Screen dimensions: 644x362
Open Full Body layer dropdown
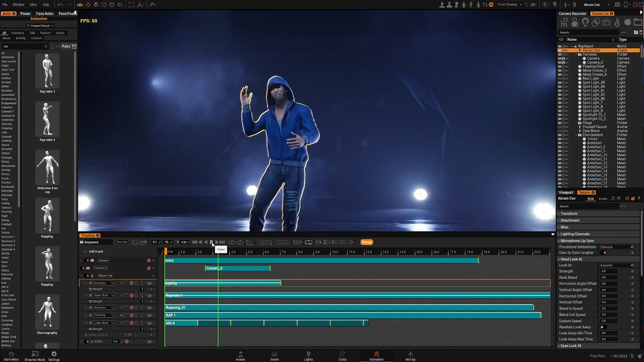104,315
